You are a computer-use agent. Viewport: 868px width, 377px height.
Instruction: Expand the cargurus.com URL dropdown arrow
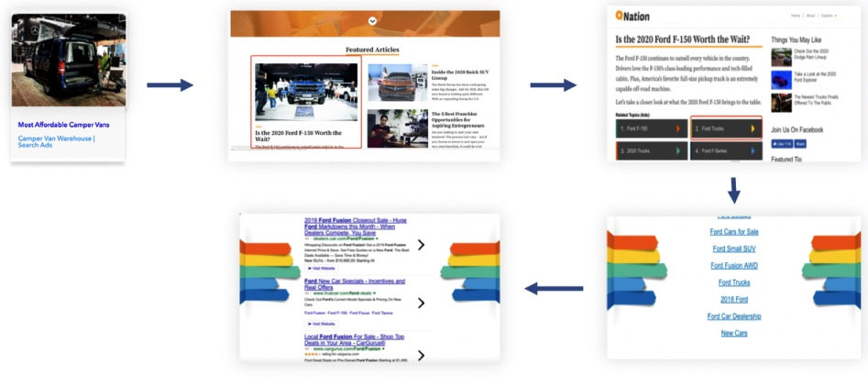click(381, 349)
